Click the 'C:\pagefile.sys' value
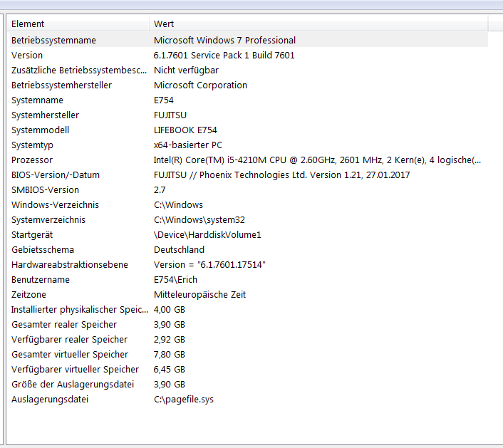This screenshot has height=448, width=503. click(184, 400)
